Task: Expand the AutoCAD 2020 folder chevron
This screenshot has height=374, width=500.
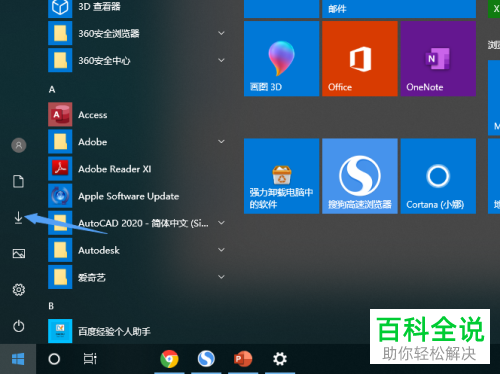Action: (x=221, y=223)
